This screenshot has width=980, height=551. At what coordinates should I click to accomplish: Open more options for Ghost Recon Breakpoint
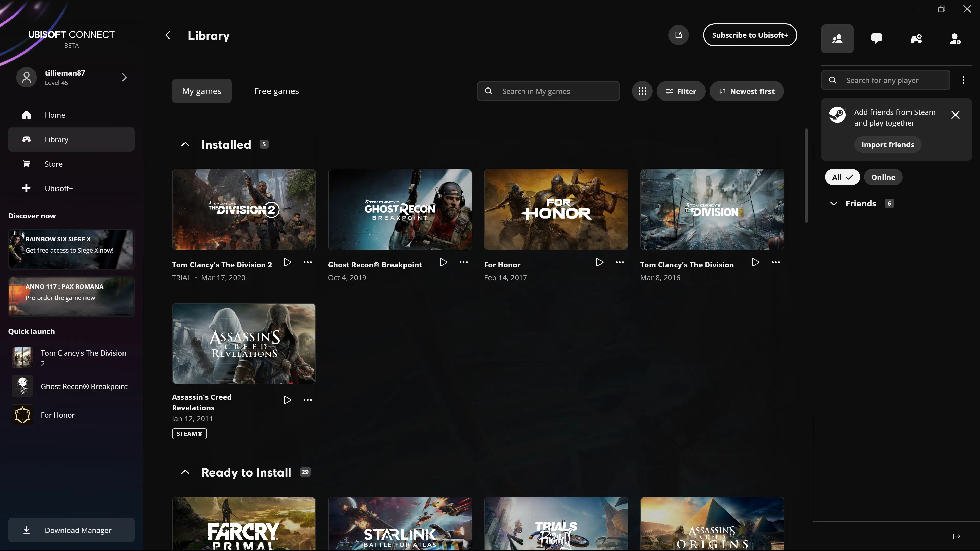click(x=463, y=262)
